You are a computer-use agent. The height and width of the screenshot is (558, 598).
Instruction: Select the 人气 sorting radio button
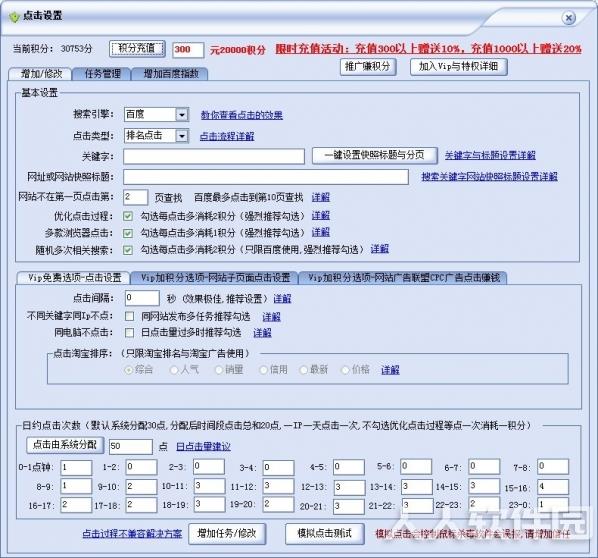(174, 370)
